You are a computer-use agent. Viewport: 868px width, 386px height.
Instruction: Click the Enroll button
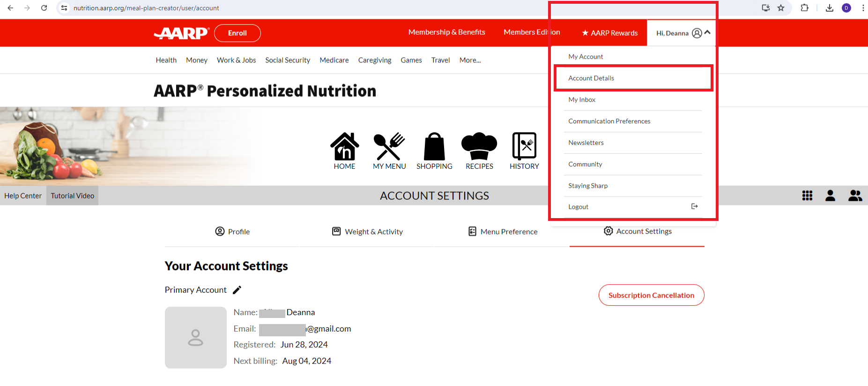(237, 33)
